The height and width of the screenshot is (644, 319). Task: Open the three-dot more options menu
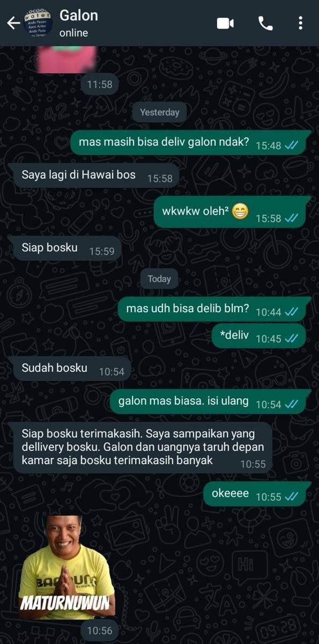click(300, 23)
